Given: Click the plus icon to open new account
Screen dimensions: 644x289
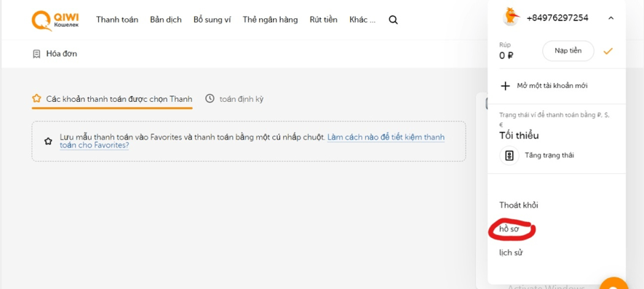Looking at the screenshot, I should [505, 86].
